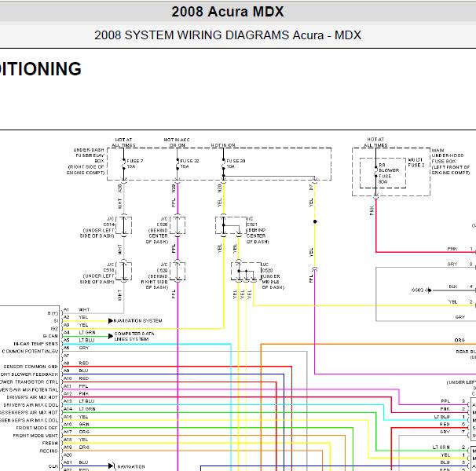
Task: Click the 'COMMON POTENTIAL 5V' signal label
Action: coord(30,352)
